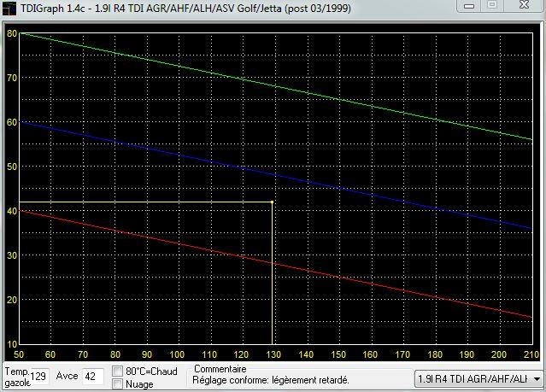Click x-axis label 170
Image resolution: width=546 pixels, height=392 pixels.
click(402, 354)
